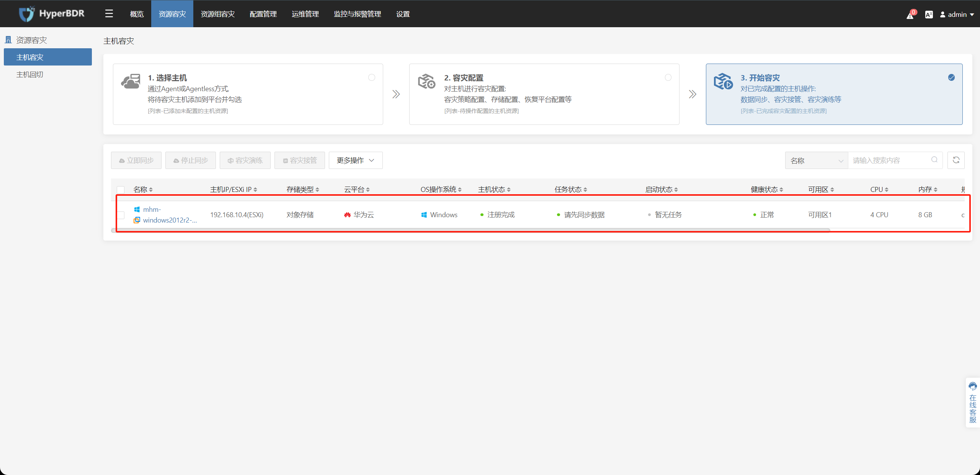Image resolution: width=980 pixels, height=475 pixels.
Task: Select step 1 选择主机 radio
Action: pos(372,78)
